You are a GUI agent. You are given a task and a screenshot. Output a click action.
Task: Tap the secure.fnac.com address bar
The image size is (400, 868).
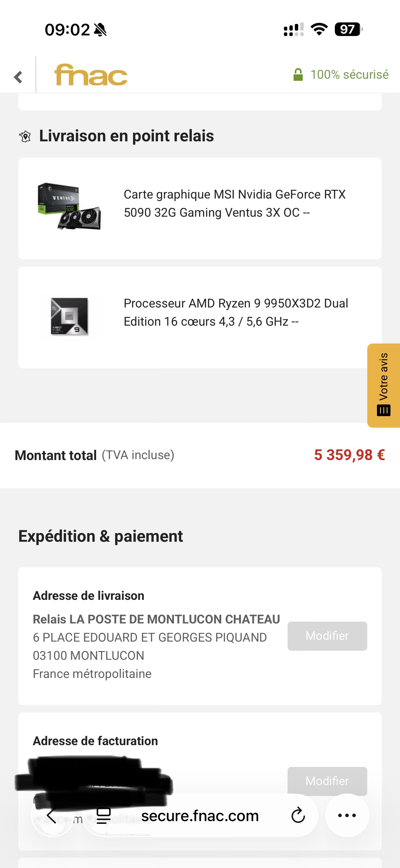(x=200, y=815)
